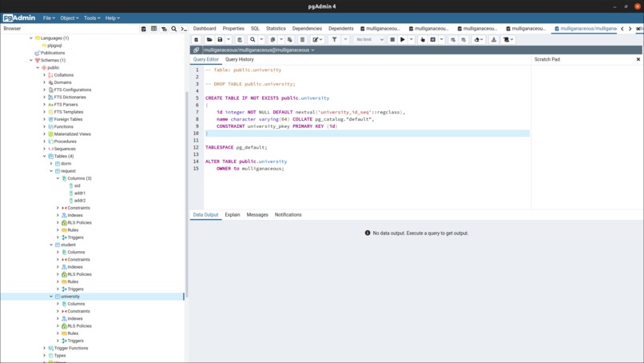Click the Stop query square icon
The width and height of the screenshot is (644, 363).
(392, 39)
